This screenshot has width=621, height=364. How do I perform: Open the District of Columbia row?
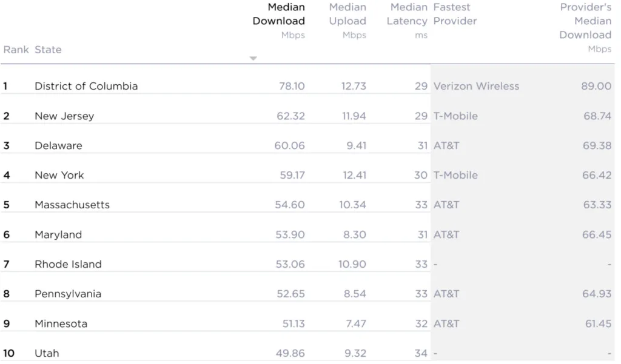tap(86, 86)
